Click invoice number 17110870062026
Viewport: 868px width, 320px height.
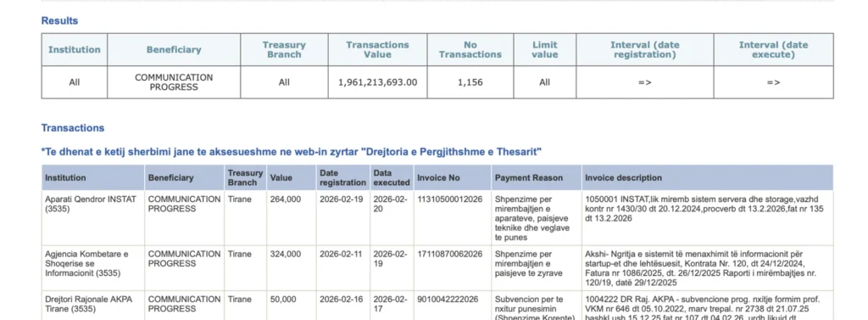(x=449, y=254)
